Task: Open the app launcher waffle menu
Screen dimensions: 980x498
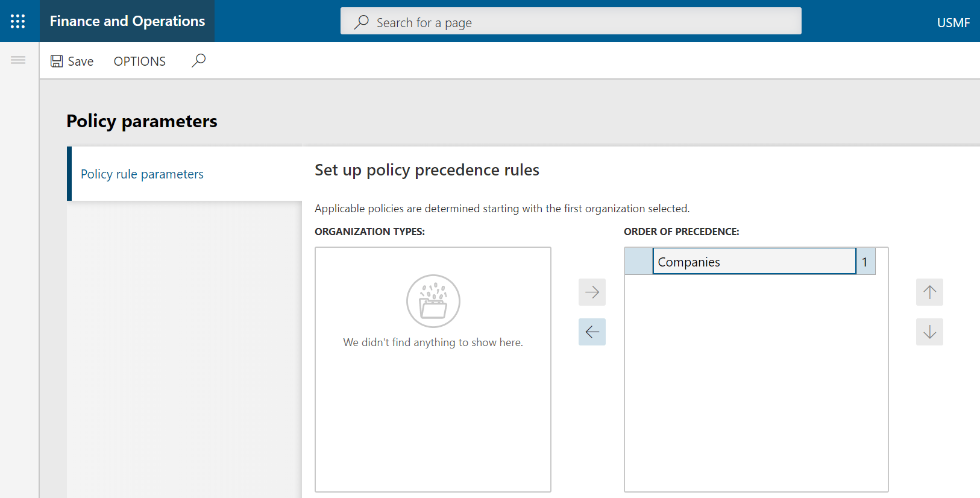Action: (18, 22)
